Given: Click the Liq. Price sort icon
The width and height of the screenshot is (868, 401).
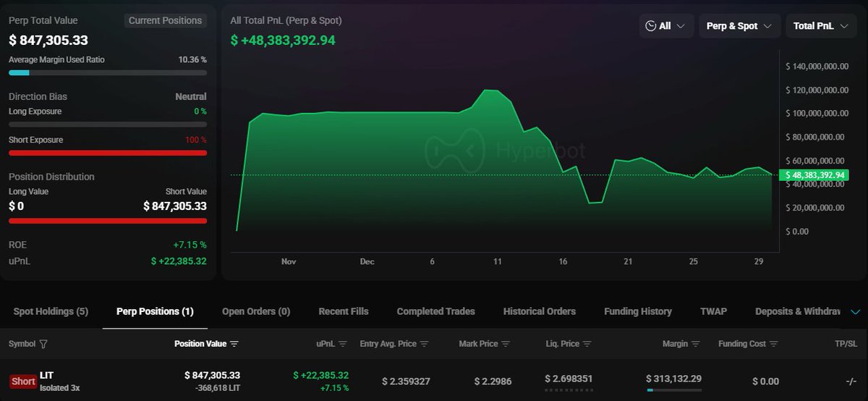Looking at the screenshot, I should click(587, 344).
